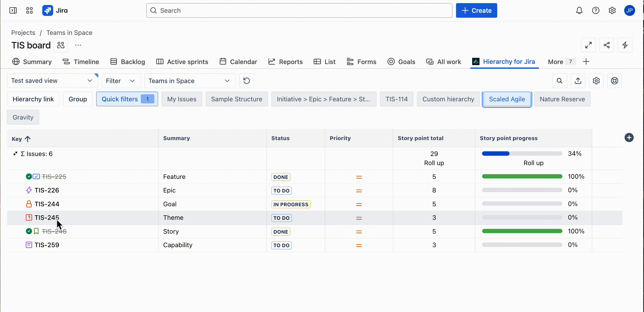Collapse the Issues: 6 rollup row
This screenshot has width=644, height=312.
15,154
